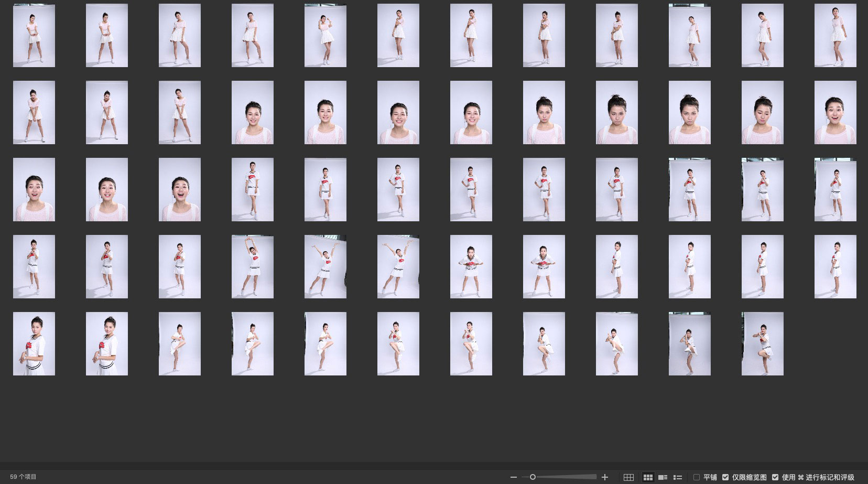The width and height of the screenshot is (868, 484).
Task: Select the first smiling face close-up thumbnail
Action: [x=253, y=113]
